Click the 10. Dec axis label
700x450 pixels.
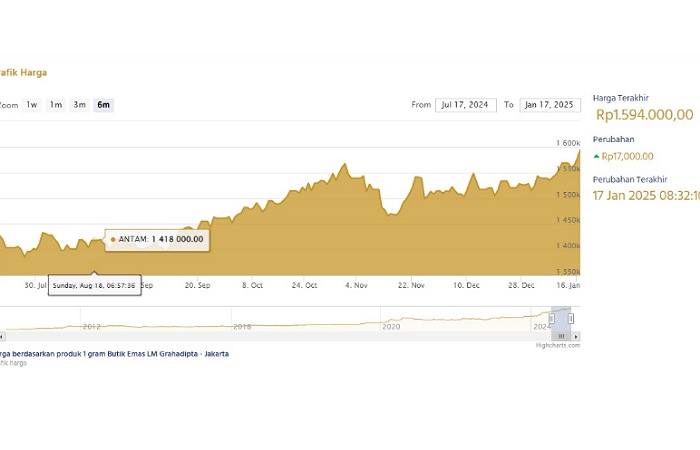(x=466, y=285)
